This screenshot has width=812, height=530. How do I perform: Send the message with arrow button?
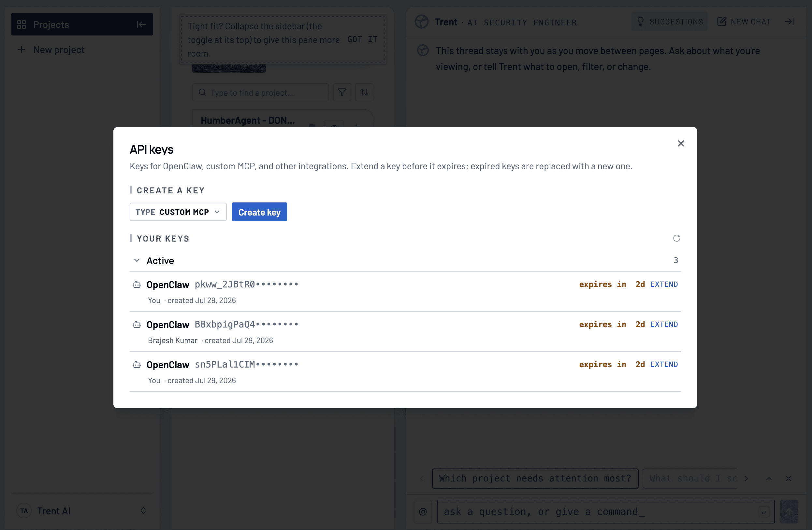789,511
